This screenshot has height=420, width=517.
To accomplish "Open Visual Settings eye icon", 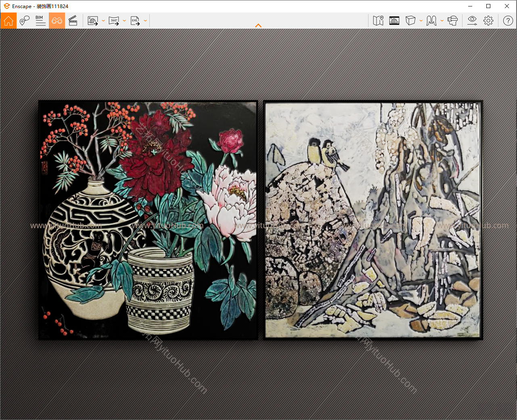I will pyautogui.click(x=472, y=21).
